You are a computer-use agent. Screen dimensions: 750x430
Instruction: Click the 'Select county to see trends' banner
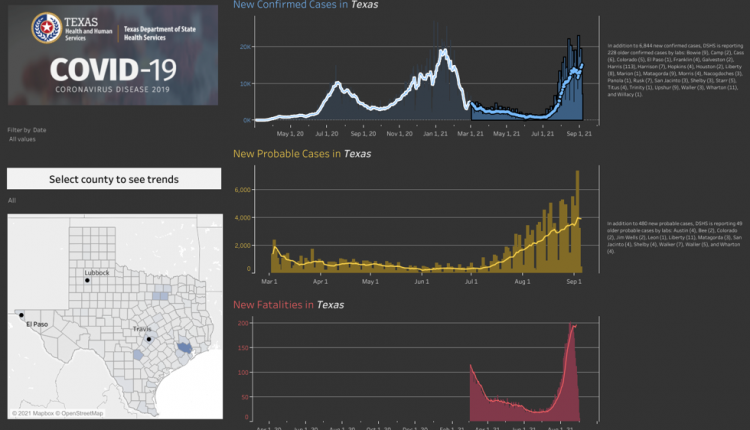(114, 179)
